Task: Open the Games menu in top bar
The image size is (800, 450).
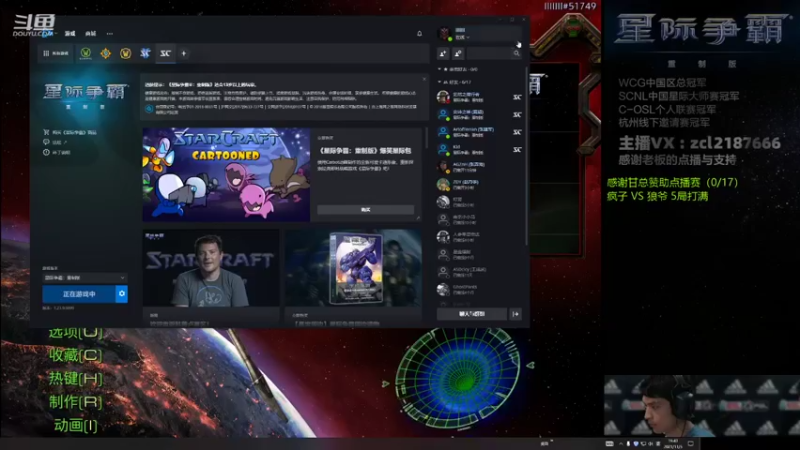Action: pos(70,34)
